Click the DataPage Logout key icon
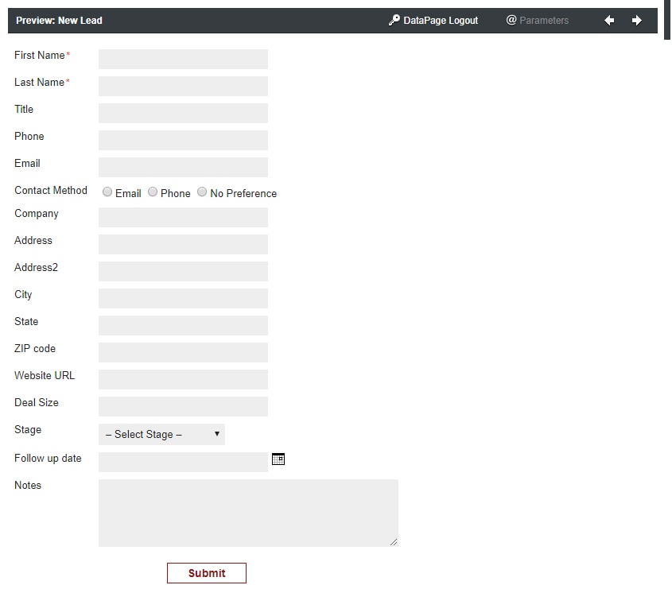672x616 pixels. (x=394, y=21)
